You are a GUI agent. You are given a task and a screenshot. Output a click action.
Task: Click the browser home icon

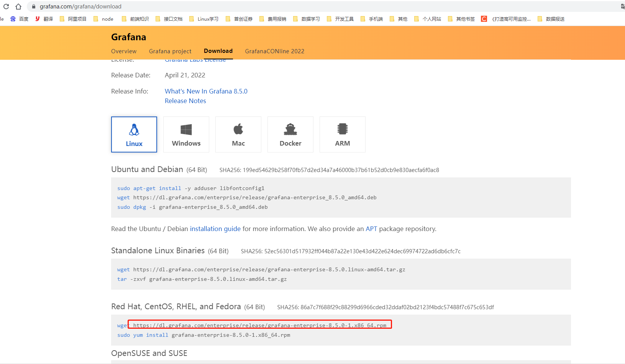[18, 7]
